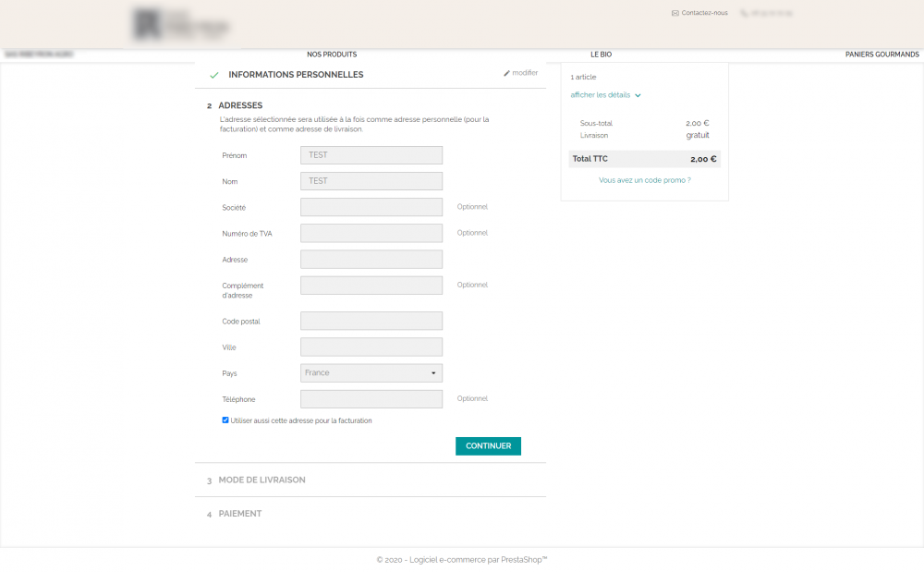Click the chevron arrow on the France selector
The image size is (924, 572).
[x=432, y=372]
